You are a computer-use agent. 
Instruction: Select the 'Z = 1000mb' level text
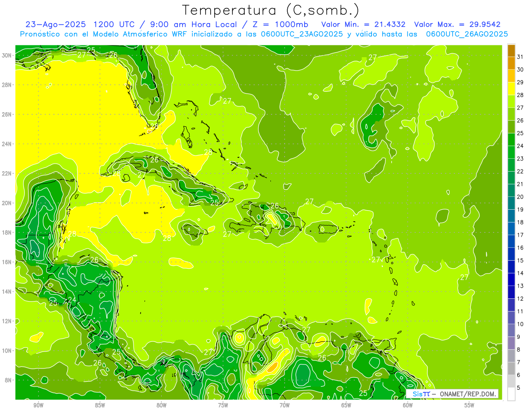[281, 24]
